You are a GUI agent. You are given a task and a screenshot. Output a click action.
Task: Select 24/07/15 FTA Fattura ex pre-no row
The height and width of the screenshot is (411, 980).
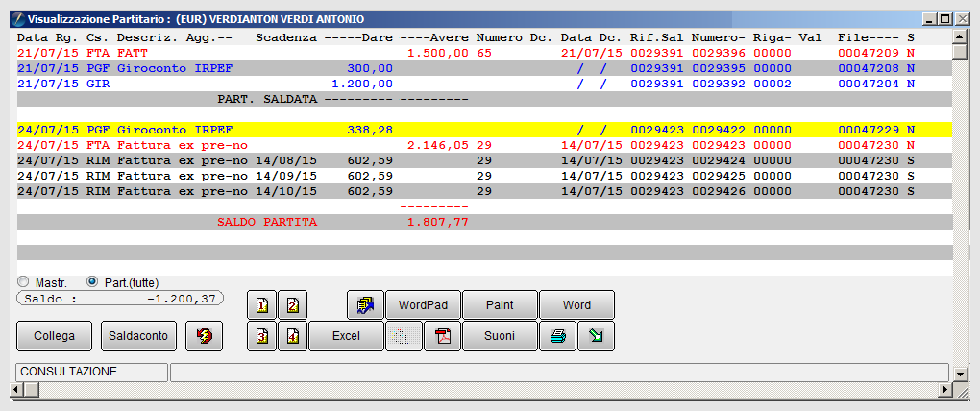[x=484, y=145]
